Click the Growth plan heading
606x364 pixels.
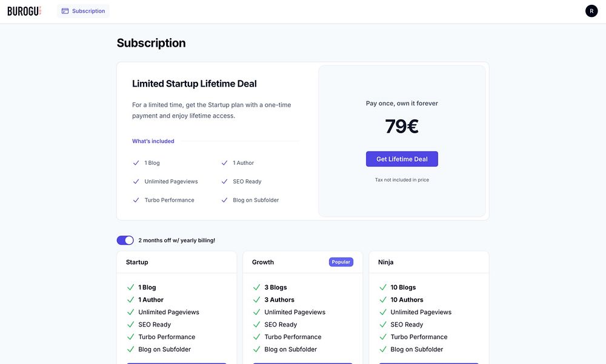pos(263,262)
